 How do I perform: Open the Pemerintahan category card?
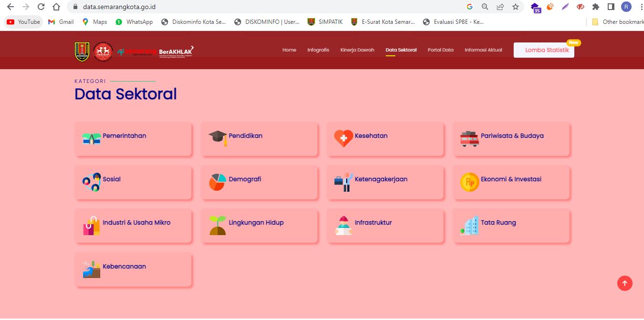point(133,139)
